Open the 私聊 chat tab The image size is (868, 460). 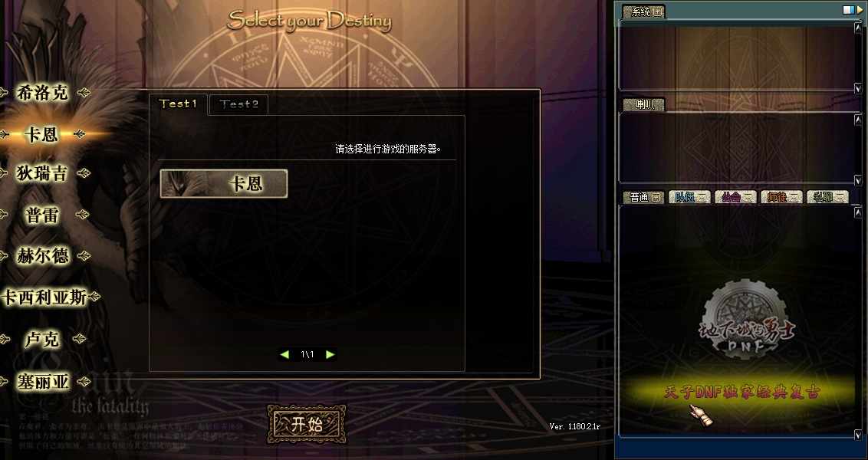tap(827, 197)
